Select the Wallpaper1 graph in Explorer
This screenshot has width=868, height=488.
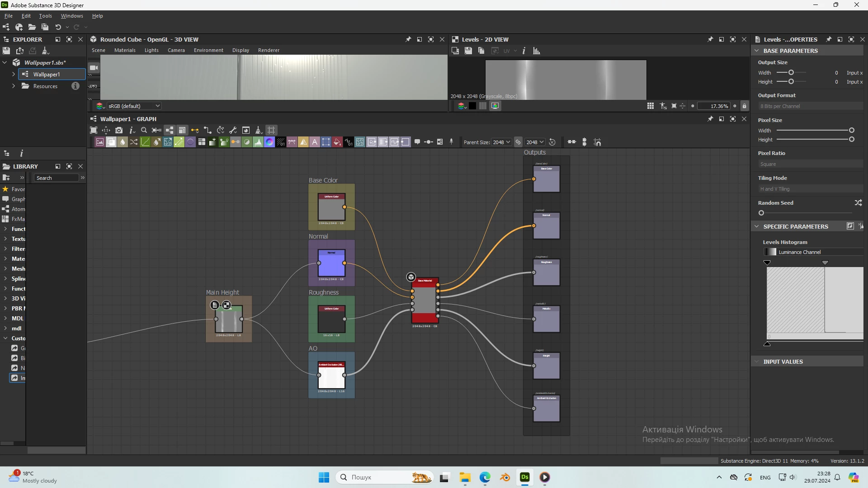(x=46, y=75)
